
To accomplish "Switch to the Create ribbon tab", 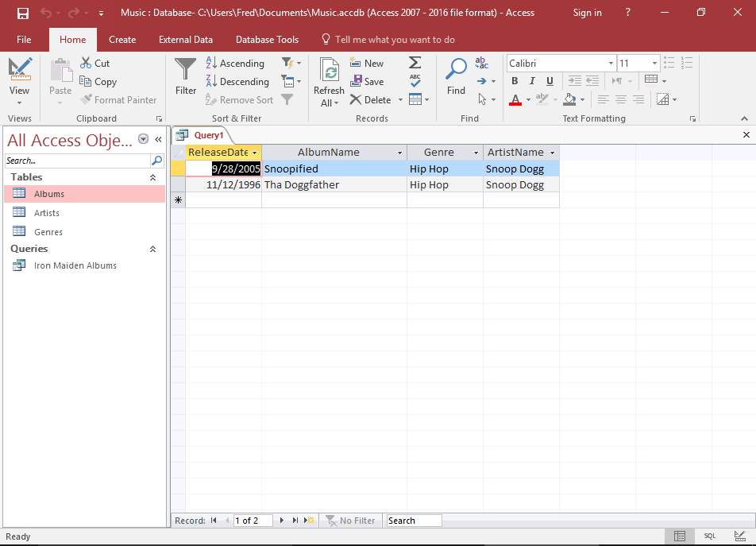I will coord(122,40).
